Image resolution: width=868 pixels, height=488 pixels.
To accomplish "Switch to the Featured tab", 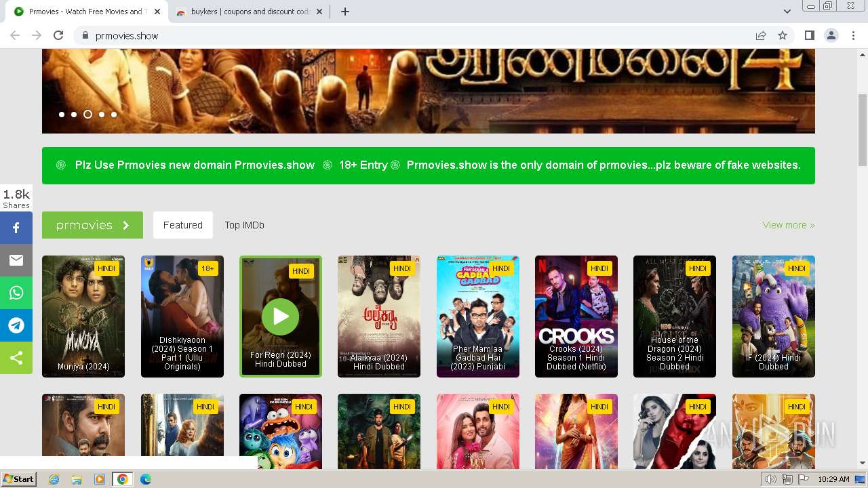I will (183, 225).
